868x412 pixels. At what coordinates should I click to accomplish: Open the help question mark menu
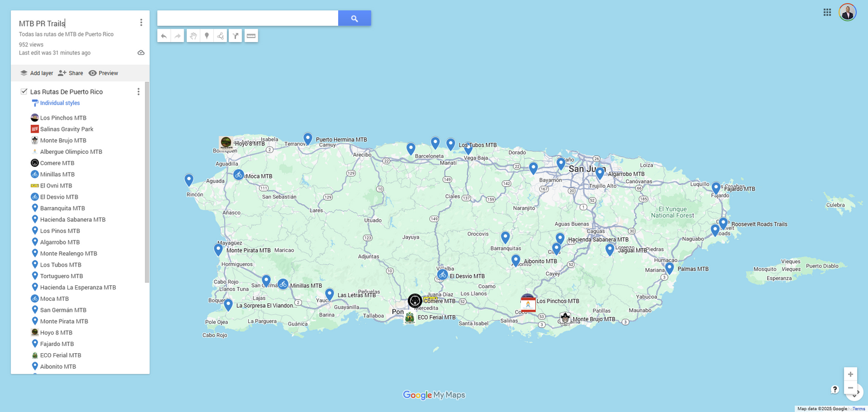point(835,389)
